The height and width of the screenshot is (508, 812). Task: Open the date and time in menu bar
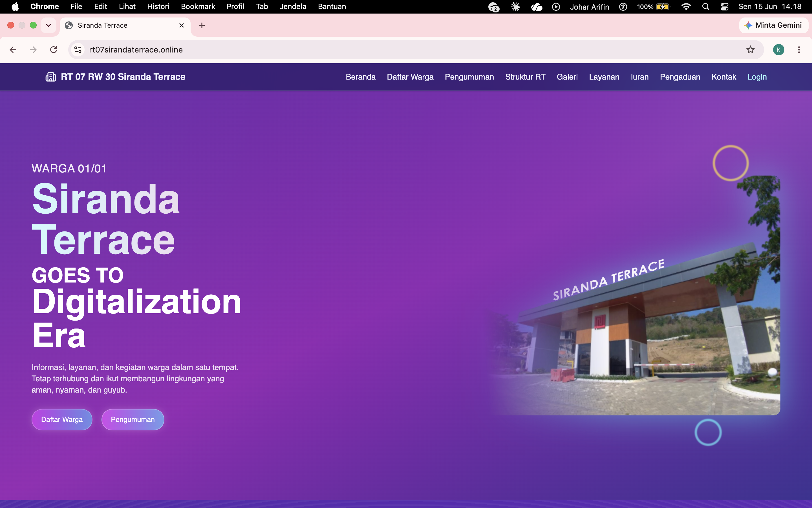click(x=770, y=7)
